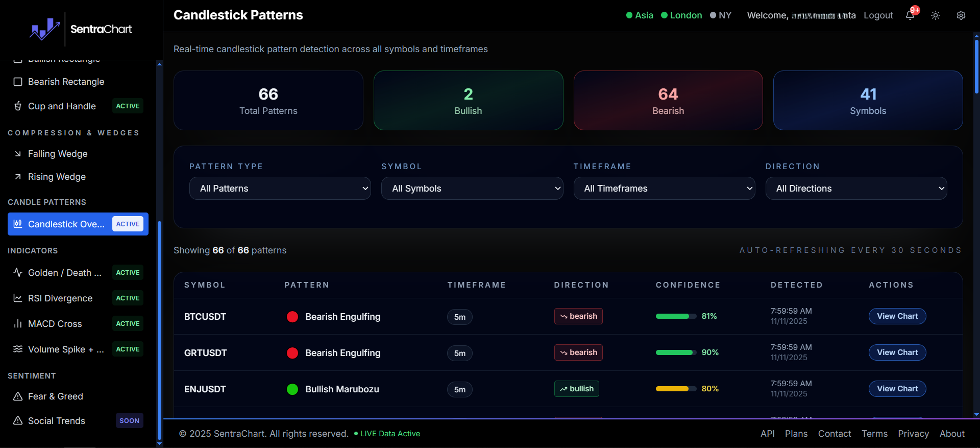Open the Social Trends sidebar item
Viewport: 980px width, 448px height.
pyautogui.click(x=78, y=420)
